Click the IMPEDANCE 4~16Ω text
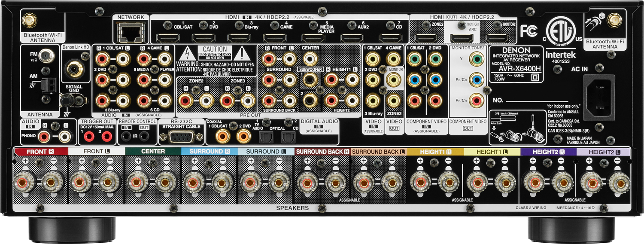Image resolution: width=644 pixels, height=244 pixels. [x=576, y=208]
